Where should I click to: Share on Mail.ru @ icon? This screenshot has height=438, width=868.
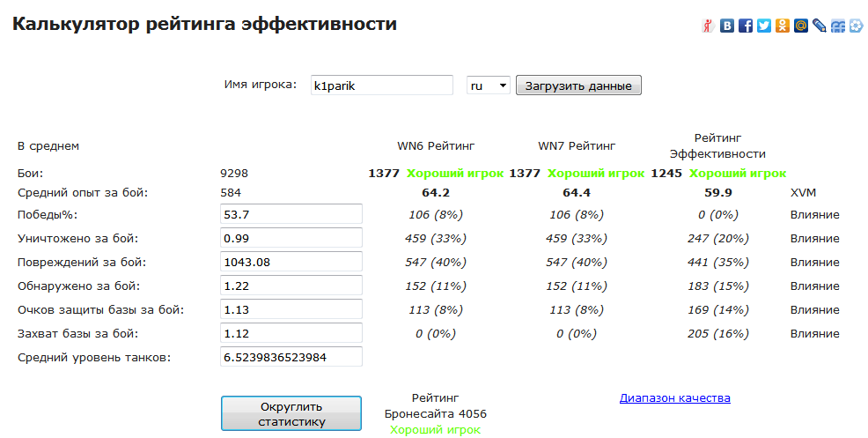800,26
